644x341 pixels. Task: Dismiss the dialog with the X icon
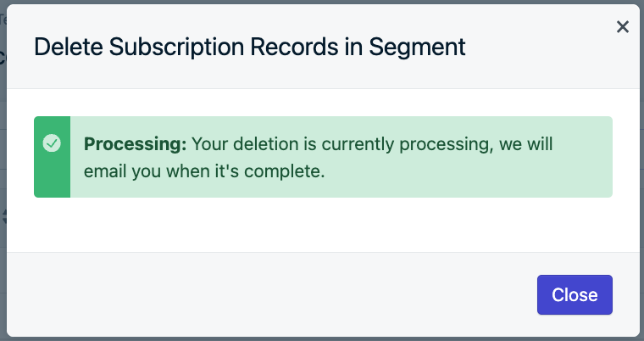tap(623, 27)
